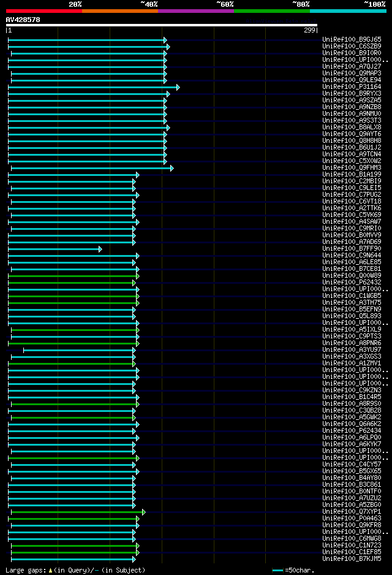Select the UniRef100_A9NZB8 label

point(352,107)
